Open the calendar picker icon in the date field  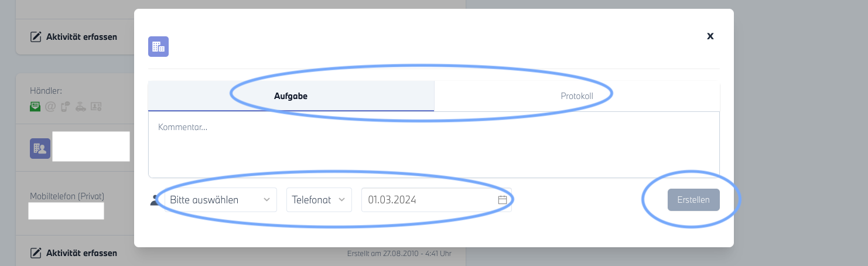tap(502, 200)
